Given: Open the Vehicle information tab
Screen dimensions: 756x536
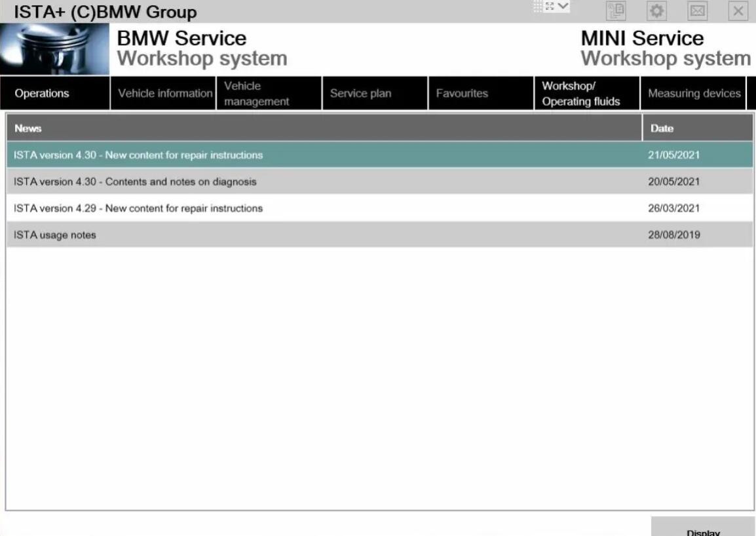Looking at the screenshot, I should click(x=163, y=93).
